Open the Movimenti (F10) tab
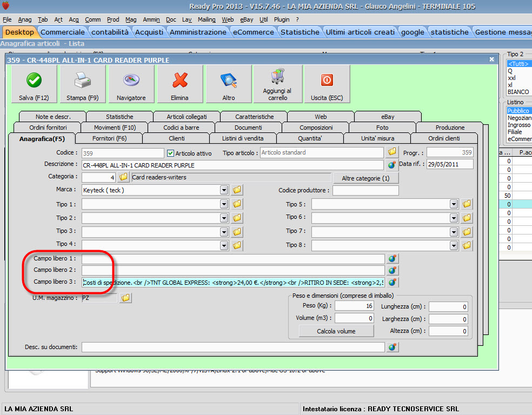The height and width of the screenshot is (415, 532). (115, 128)
